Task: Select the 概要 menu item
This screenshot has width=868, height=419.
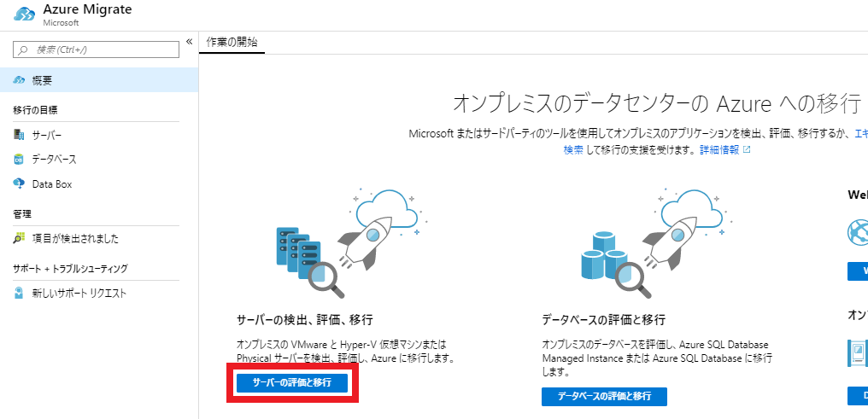Action: pyautogui.click(x=99, y=80)
